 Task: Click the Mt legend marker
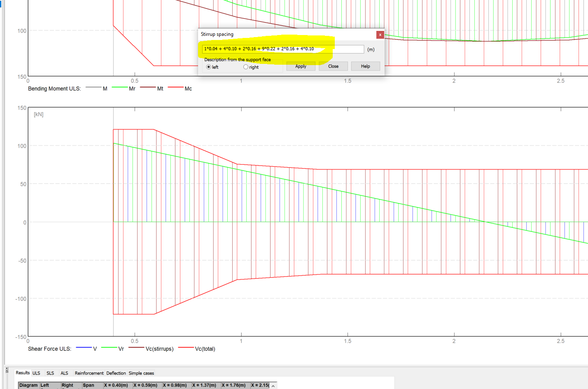pos(148,88)
